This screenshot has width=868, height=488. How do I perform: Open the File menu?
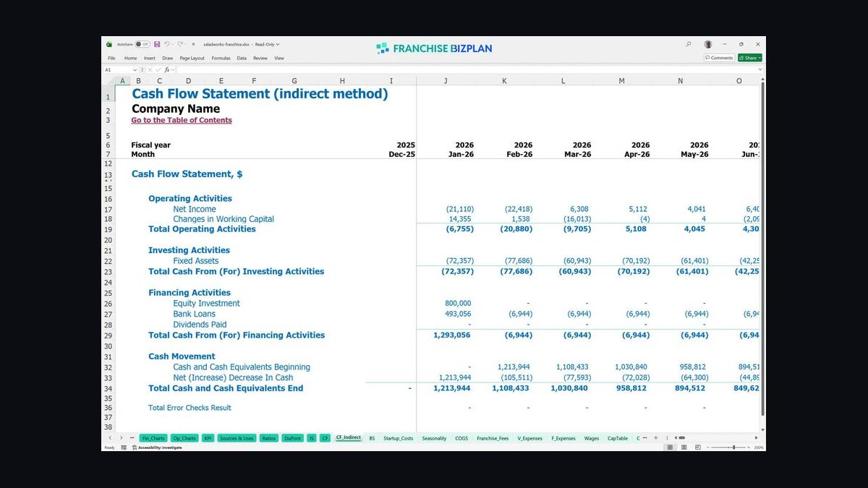coord(111,58)
